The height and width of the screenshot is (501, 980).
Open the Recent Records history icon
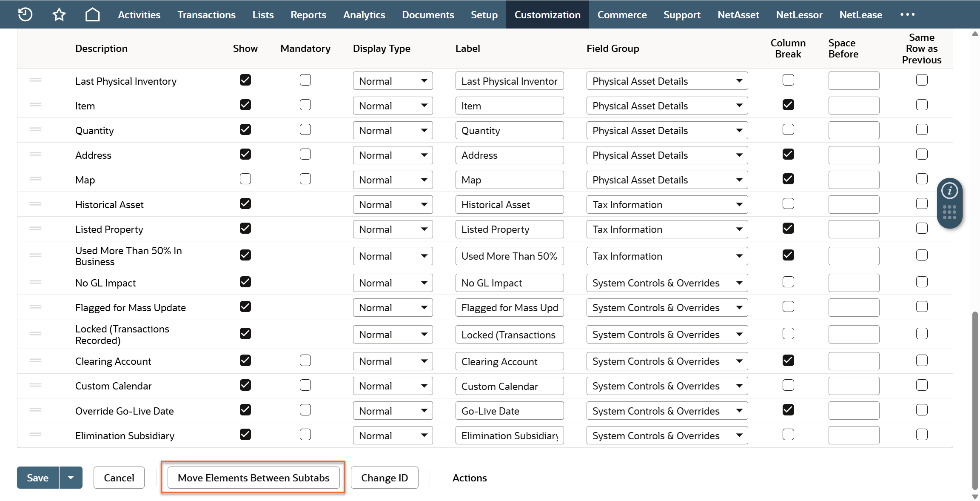click(x=25, y=14)
